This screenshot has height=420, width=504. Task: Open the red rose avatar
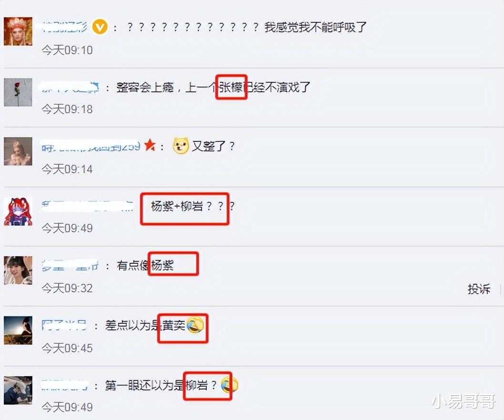pos(18,92)
